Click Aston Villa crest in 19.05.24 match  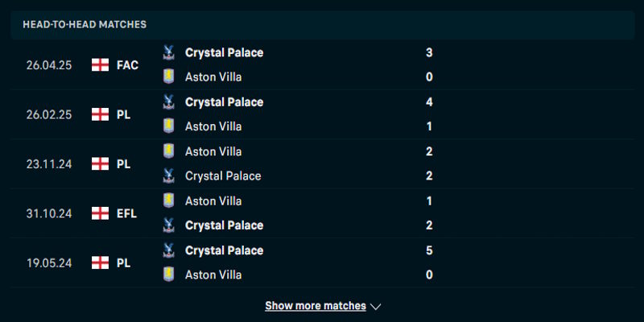(x=168, y=275)
